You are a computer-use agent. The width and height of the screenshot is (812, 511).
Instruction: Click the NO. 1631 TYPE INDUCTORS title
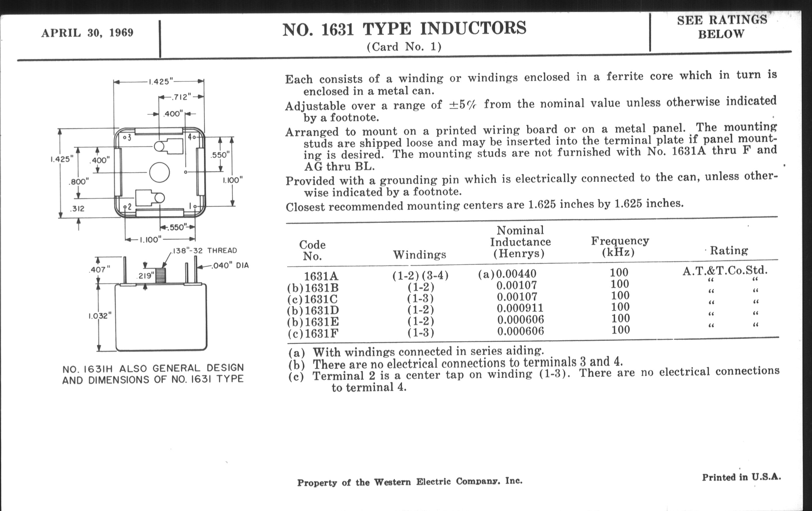(404, 29)
